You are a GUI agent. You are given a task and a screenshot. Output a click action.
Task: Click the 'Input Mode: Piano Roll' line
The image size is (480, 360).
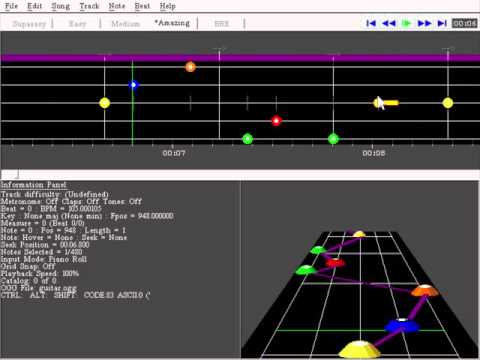point(44,259)
